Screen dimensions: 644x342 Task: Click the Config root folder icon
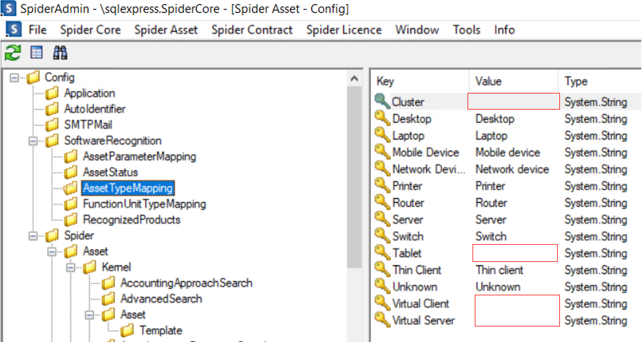[x=33, y=77]
